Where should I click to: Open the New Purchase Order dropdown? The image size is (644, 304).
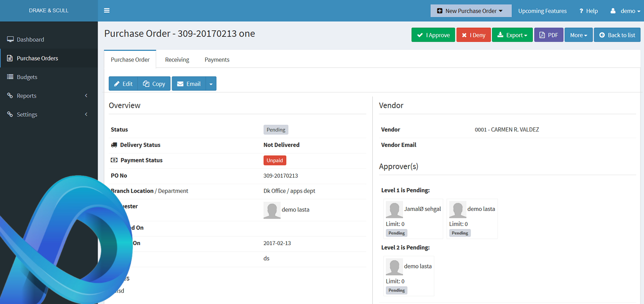pyautogui.click(x=471, y=11)
